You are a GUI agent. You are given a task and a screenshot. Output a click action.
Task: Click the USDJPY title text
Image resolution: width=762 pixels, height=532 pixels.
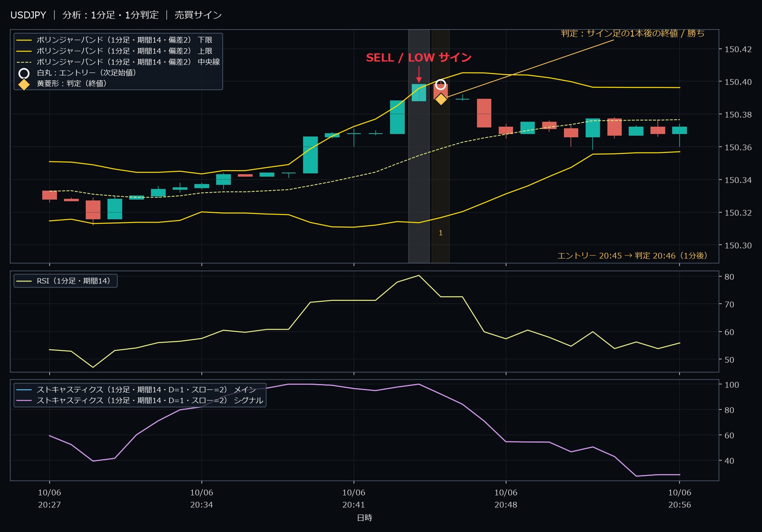[28, 15]
